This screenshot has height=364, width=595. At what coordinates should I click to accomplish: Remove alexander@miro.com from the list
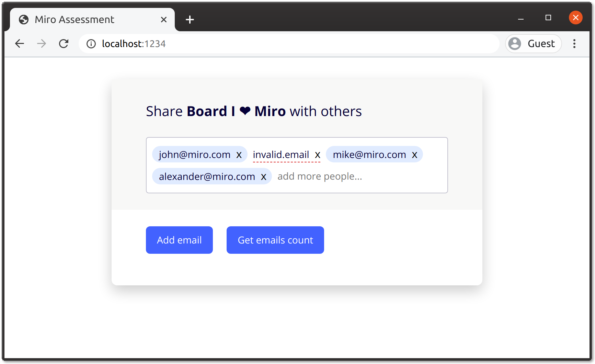point(263,177)
